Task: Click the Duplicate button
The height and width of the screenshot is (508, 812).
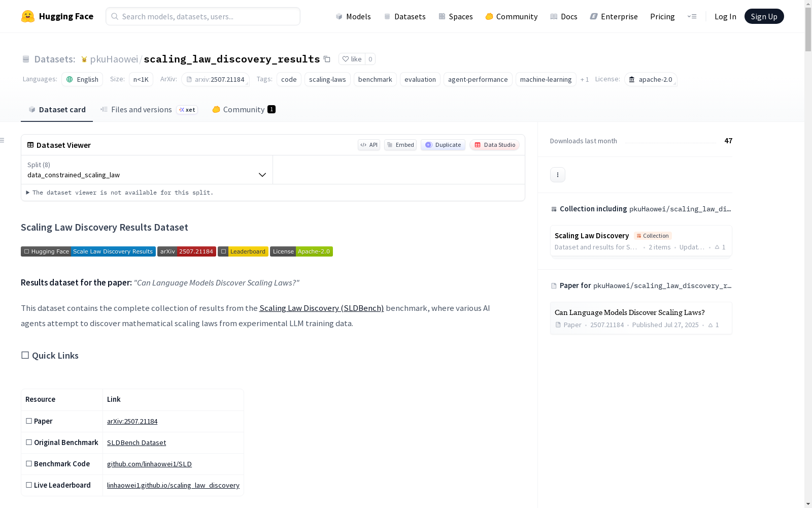Action: click(443, 145)
